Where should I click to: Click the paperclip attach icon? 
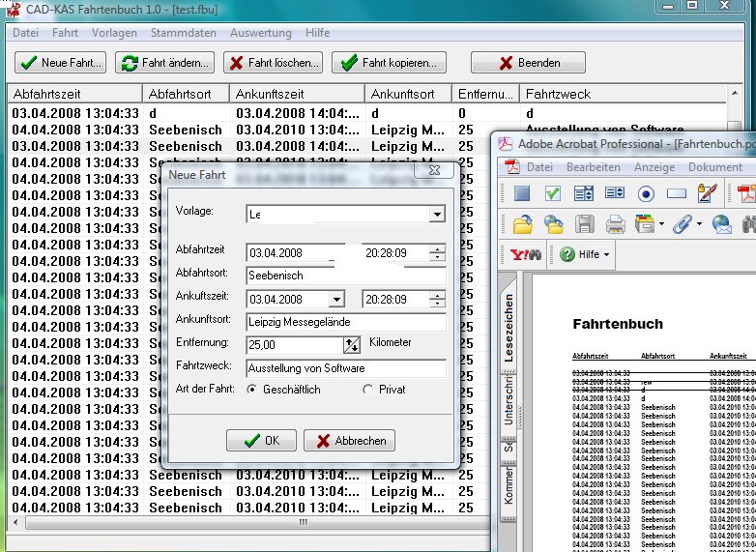[681, 224]
